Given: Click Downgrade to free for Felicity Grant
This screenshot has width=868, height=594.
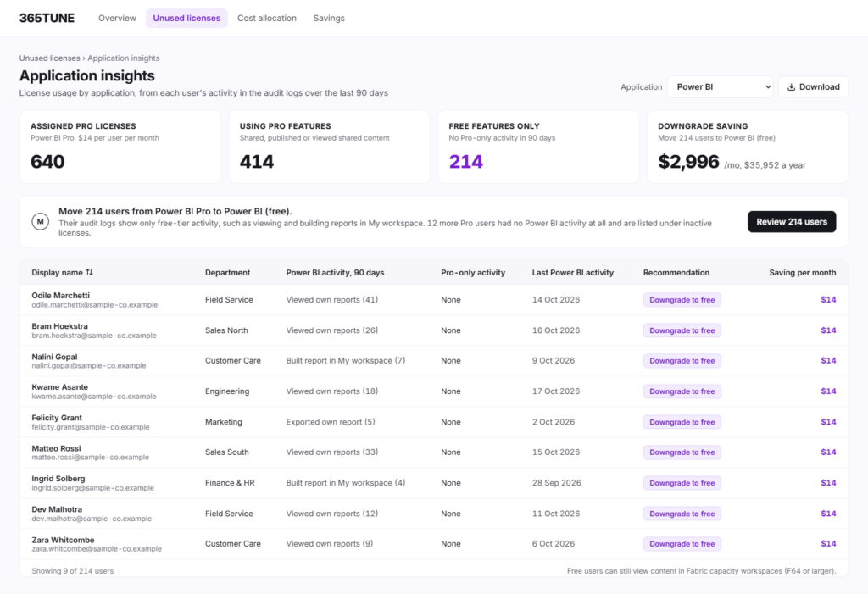Looking at the screenshot, I should click(x=682, y=422).
